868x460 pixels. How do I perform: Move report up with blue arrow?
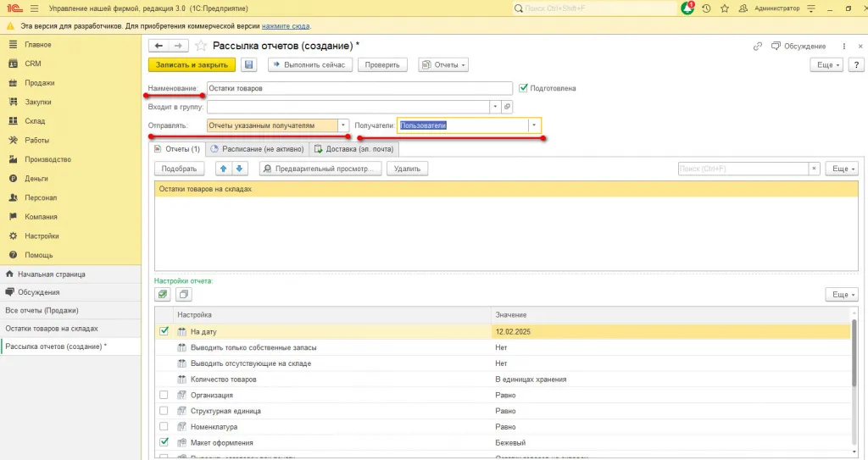pos(222,169)
